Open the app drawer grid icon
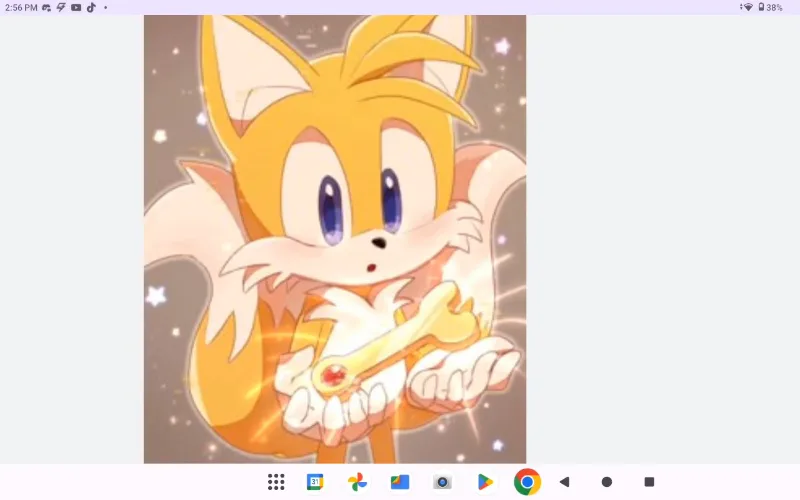The width and height of the screenshot is (800, 500). (276, 482)
